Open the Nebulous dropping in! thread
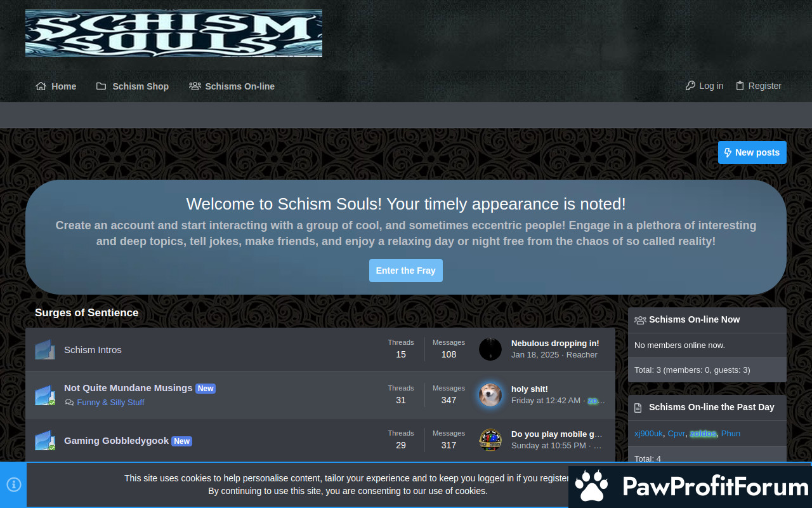Image resolution: width=812 pixels, height=508 pixels. (555, 344)
